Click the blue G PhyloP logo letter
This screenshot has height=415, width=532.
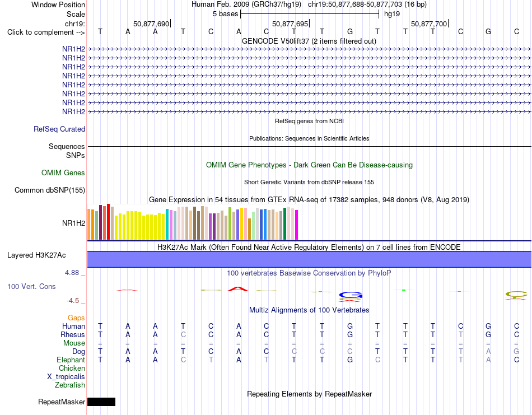point(351,295)
